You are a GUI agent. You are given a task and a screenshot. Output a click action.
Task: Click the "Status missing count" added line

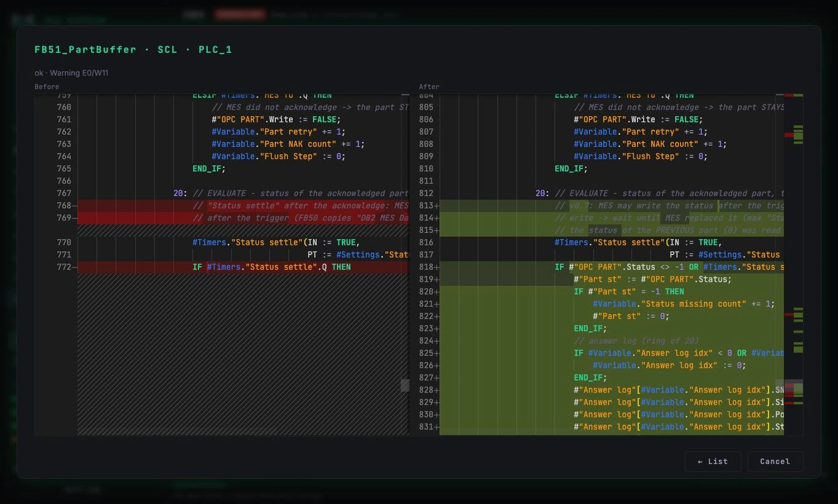612,304
